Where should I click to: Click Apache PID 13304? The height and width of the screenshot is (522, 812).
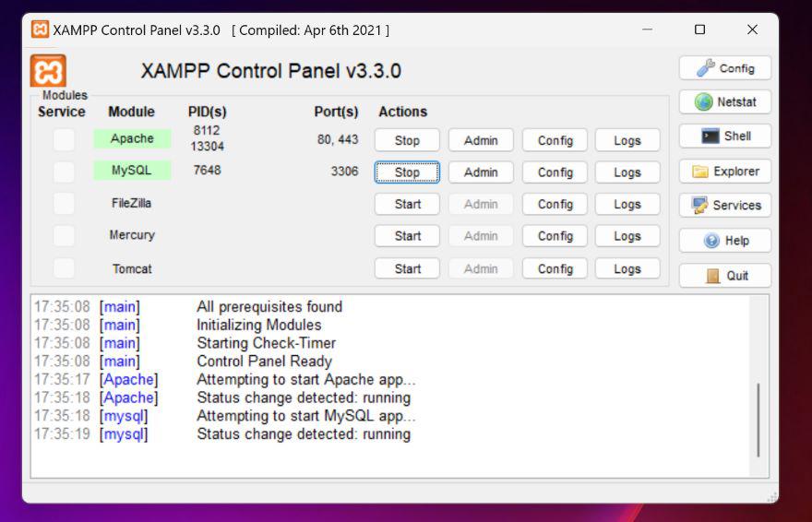coord(207,147)
